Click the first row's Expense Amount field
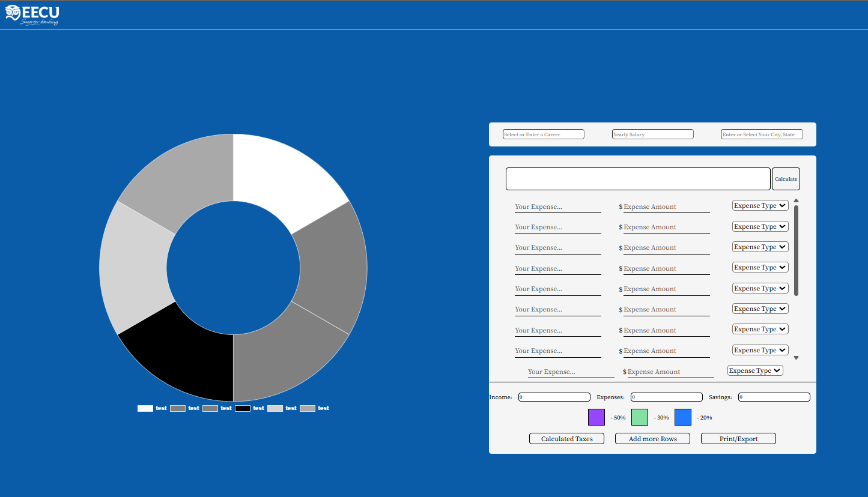 click(667, 206)
